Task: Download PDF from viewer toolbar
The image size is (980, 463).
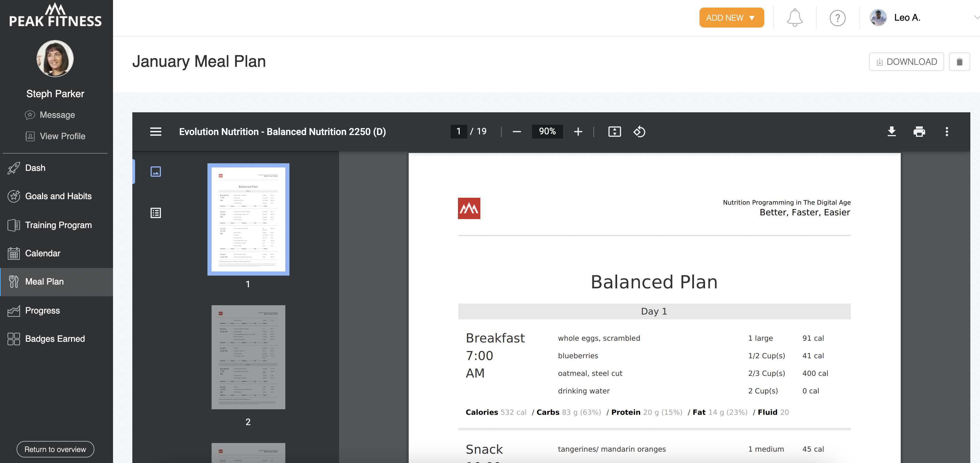Action: point(891,132)
